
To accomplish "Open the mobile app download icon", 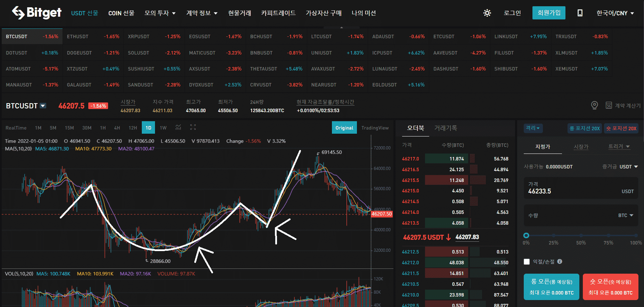I will coord(580,13).
